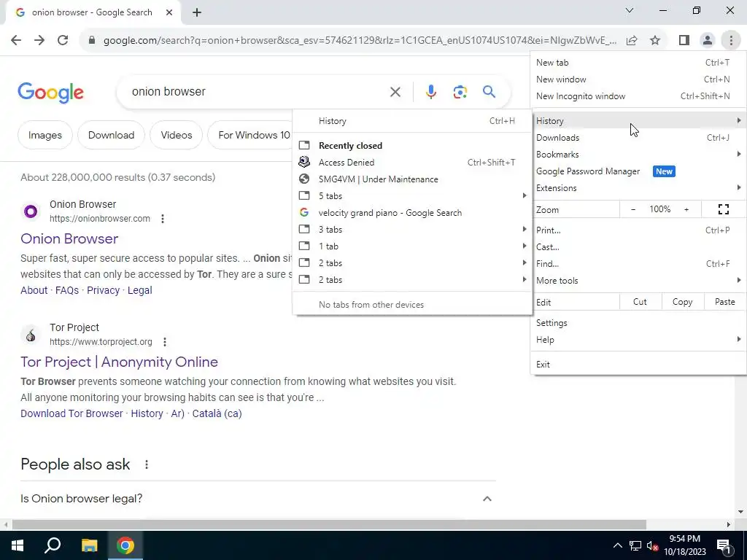
Task: Expand the Extensions submenu
Action: (x=638, y=188)
